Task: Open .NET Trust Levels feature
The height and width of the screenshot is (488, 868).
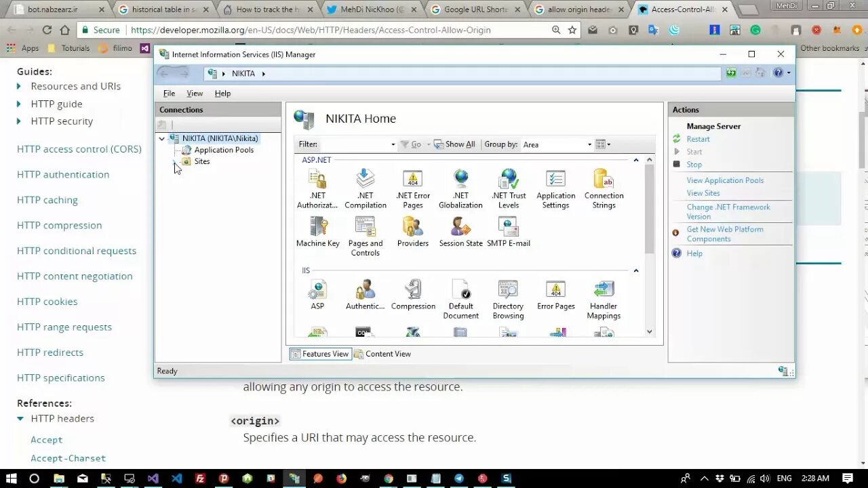Action: [508, 189]
